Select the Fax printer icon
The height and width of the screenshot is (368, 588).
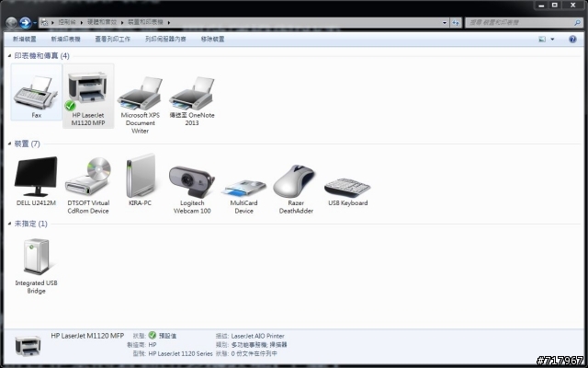(37, 92)
